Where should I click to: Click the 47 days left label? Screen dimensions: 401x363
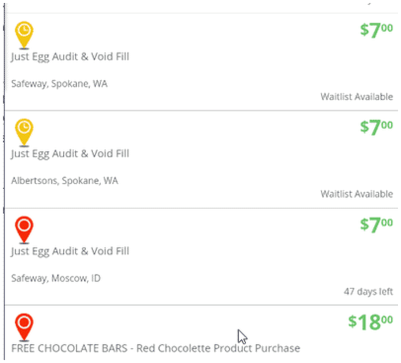(368, 292)
